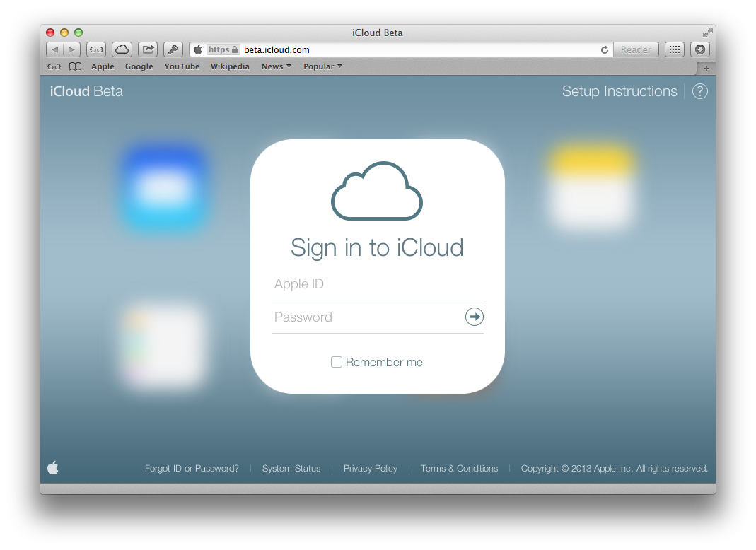Open the Reading List glasses toolbar button

96,49
